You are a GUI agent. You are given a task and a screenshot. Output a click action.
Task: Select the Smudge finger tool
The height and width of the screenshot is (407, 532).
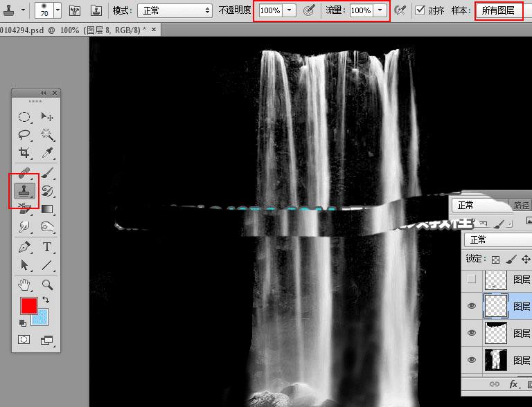(24, 226)
